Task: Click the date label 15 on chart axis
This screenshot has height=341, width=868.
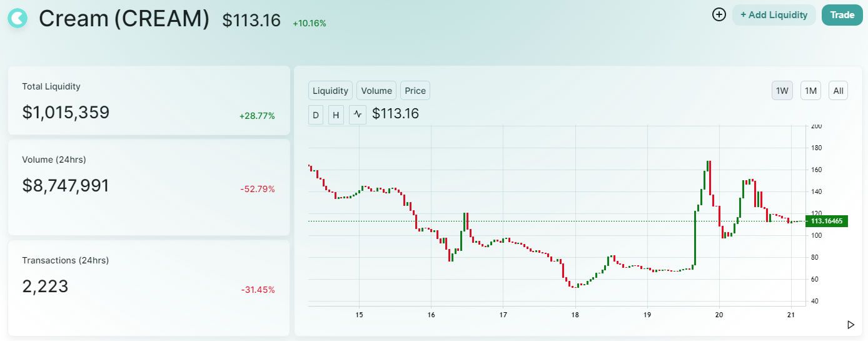Action: click(x=359, y=314)
